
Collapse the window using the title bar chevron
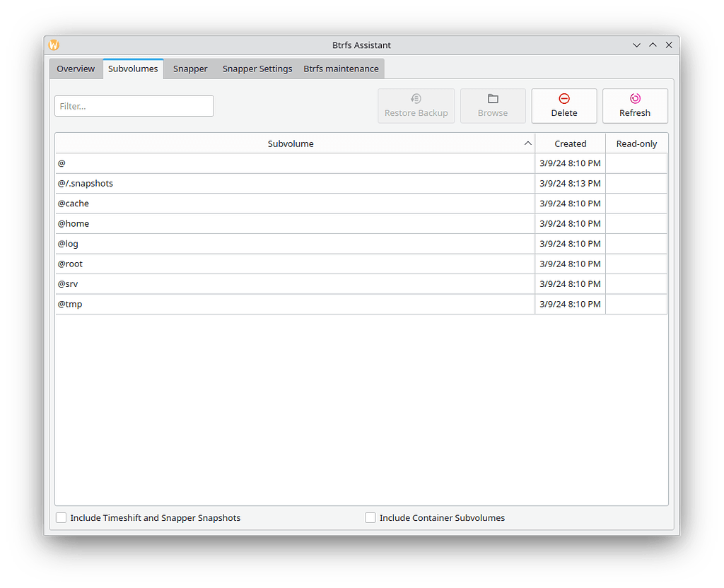pos(636,45)
